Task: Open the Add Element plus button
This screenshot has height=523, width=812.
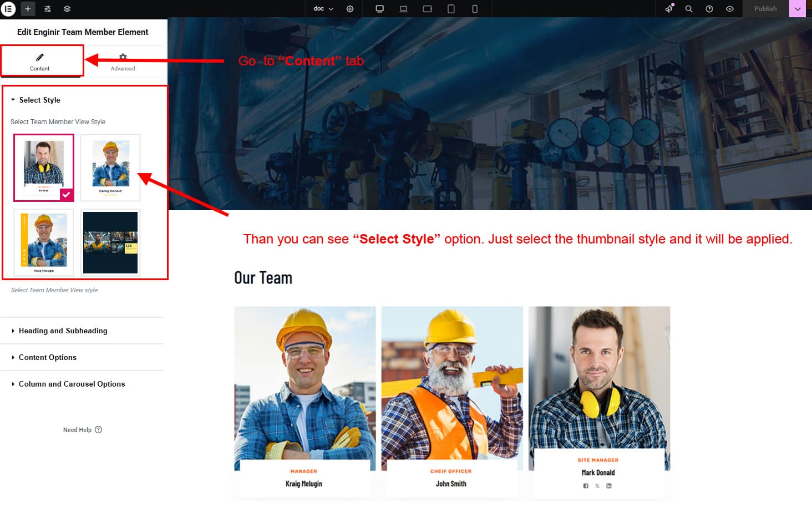Action: 28,9
